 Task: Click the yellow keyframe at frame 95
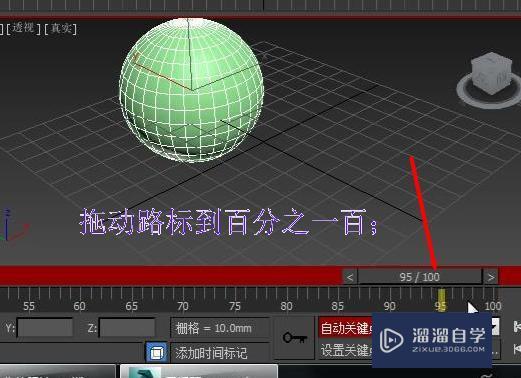tap(441, 300)
